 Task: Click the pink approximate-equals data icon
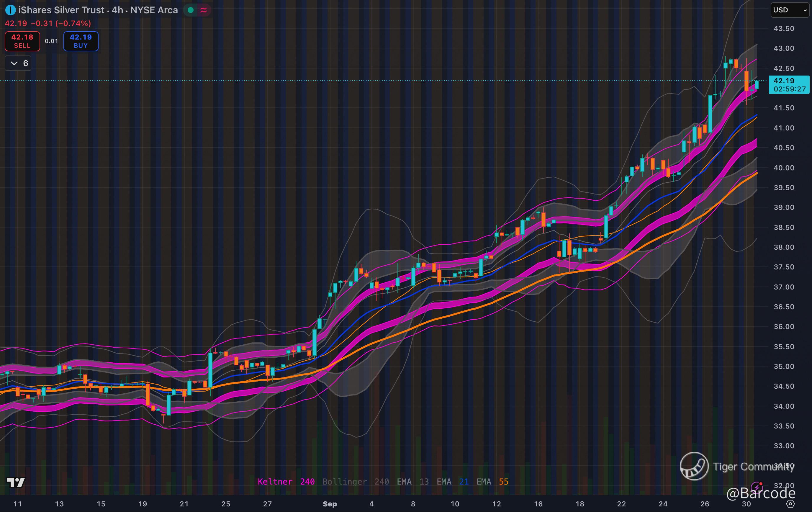204,10
